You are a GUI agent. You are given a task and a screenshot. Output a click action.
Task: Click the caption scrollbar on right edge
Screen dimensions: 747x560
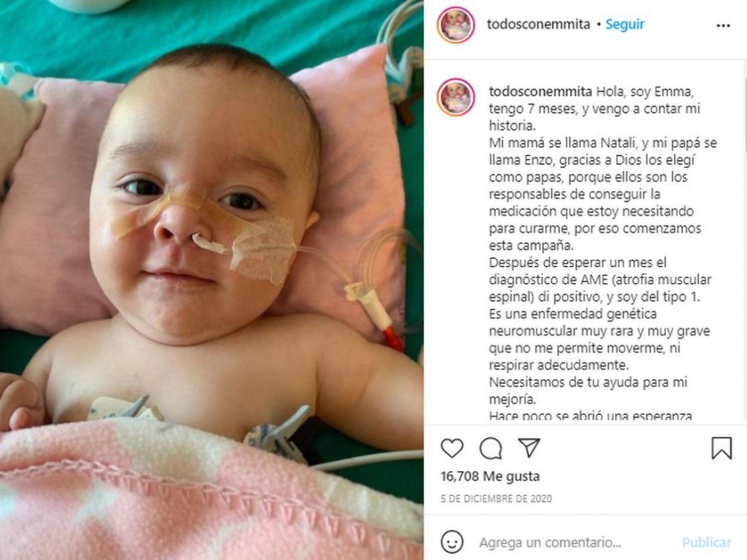point(745,114)
